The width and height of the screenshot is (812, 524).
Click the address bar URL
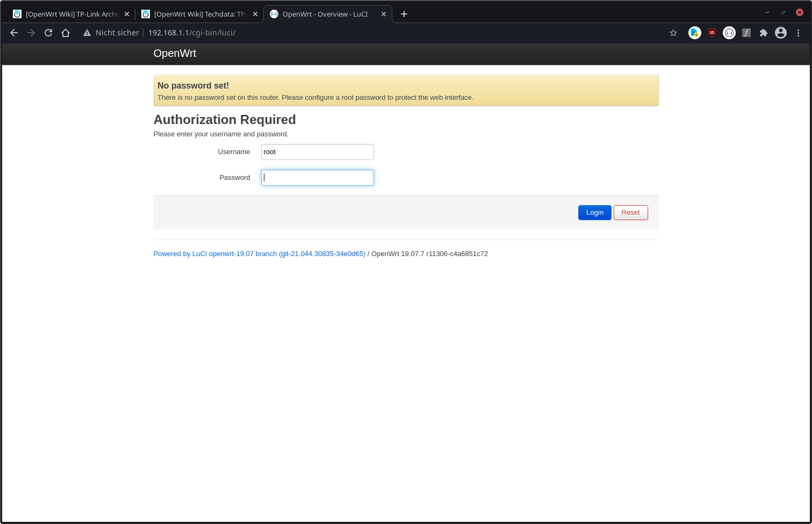pos(192,33)
